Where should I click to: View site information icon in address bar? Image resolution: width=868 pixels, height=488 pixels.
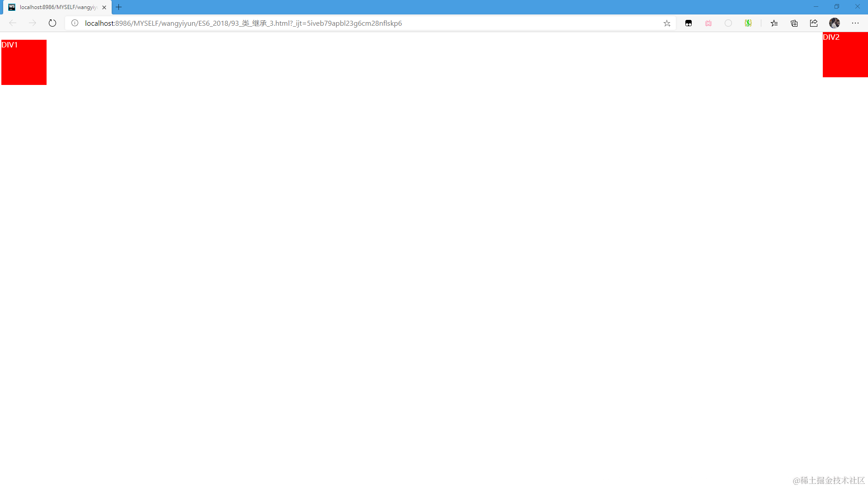[x=75, y=23]
